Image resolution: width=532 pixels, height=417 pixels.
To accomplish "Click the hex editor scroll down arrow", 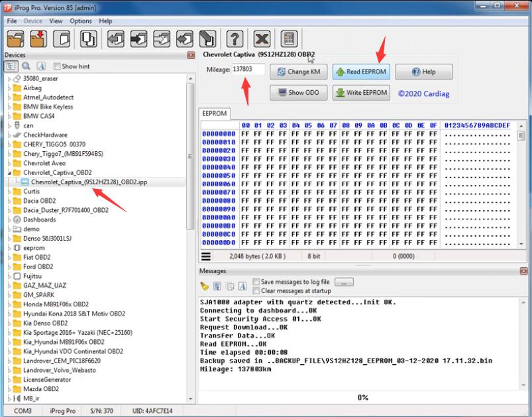I will (x=521, y=244).
